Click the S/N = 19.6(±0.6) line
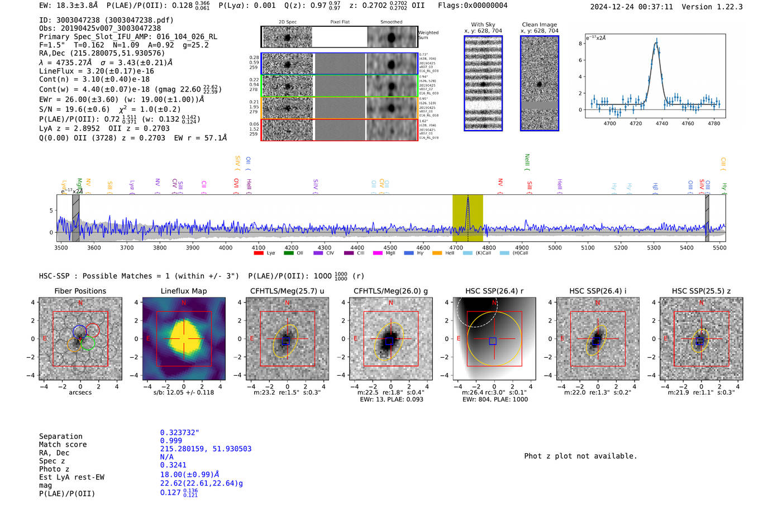782x532 pixels. [109, 109]
